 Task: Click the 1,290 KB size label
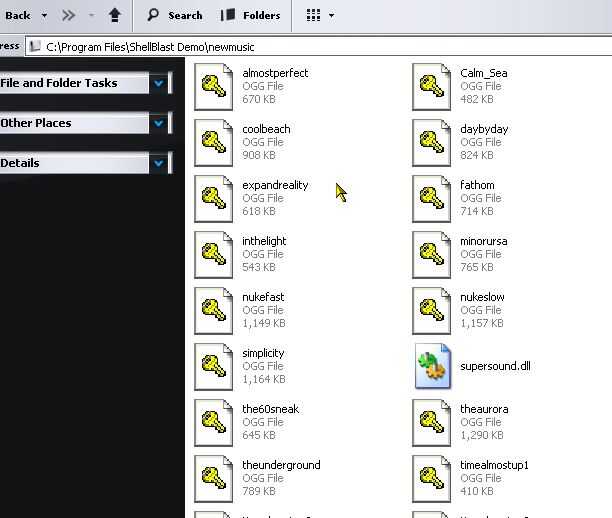(x=482, y=435)
